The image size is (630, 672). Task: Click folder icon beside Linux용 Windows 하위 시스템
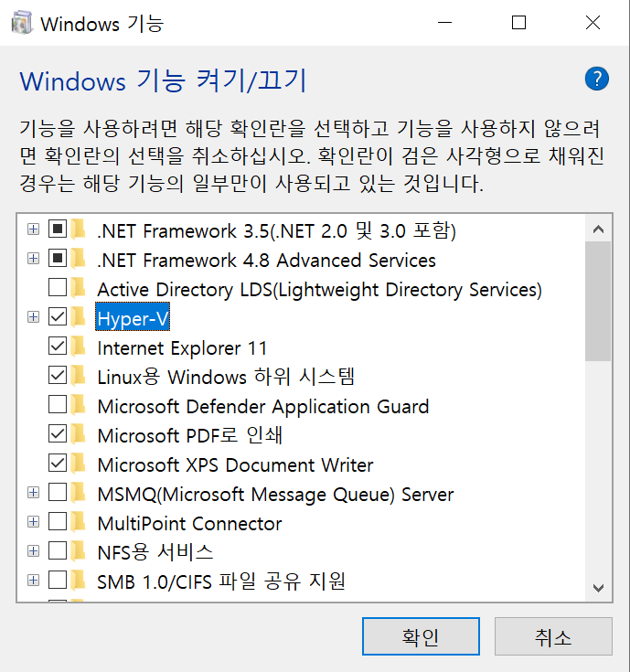(78, 376)
